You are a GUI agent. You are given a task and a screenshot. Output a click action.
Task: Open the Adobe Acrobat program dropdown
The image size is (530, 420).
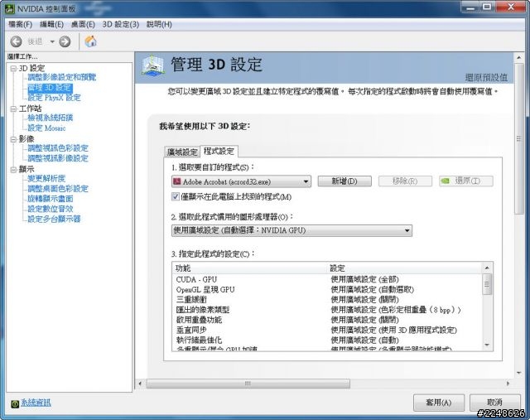pyautogui.click(x=241, y=181)
